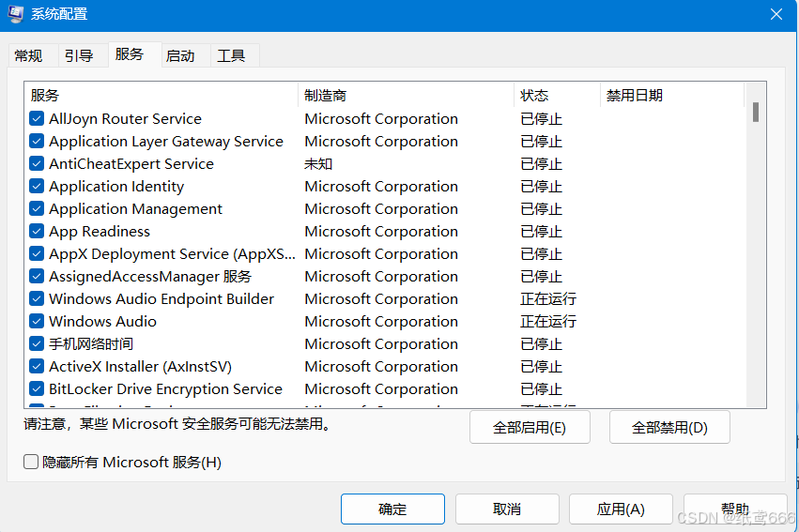799x532 pixels.
Task: Open the 工具 tab
Action: pyautogui.click(x=231, y=56)
